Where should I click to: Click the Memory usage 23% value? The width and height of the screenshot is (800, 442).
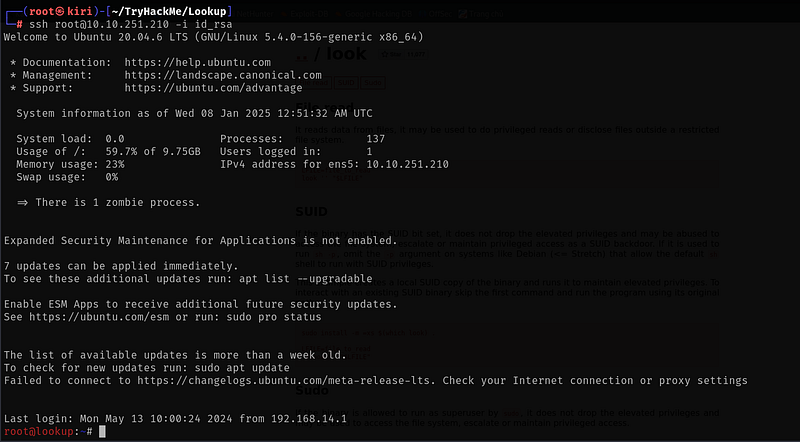115,164
